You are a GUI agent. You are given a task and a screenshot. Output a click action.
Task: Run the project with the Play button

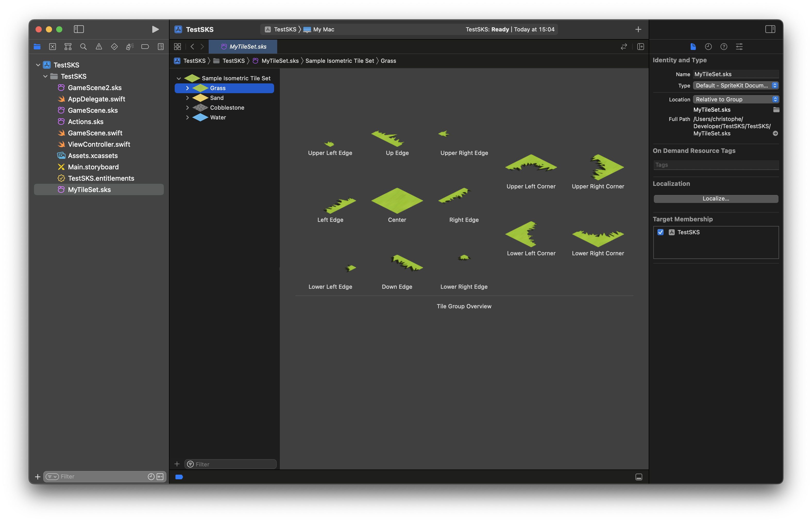click(x=155, y=30)
